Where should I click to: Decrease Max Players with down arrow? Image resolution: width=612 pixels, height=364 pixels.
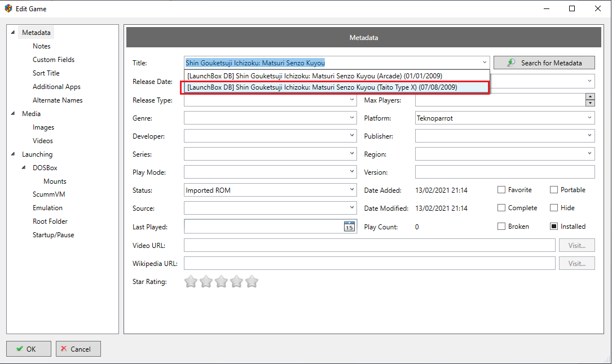tap(590, 103)
